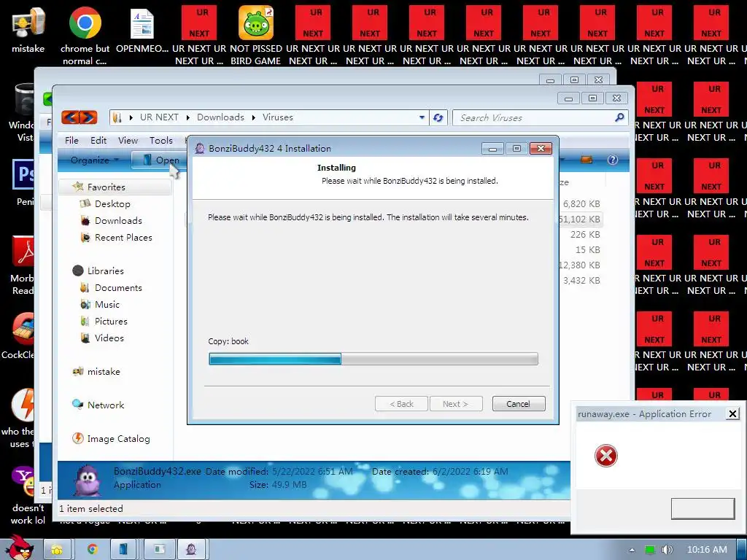Click the Viruses breadcrumb segment
Viewport: 747px width, 560px height.
click(x=278, y=117)
